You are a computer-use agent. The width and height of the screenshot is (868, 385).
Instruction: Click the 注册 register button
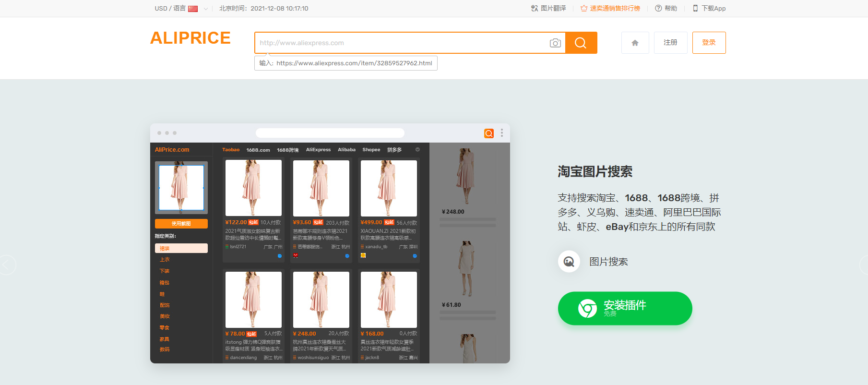(x=671, y=43)
